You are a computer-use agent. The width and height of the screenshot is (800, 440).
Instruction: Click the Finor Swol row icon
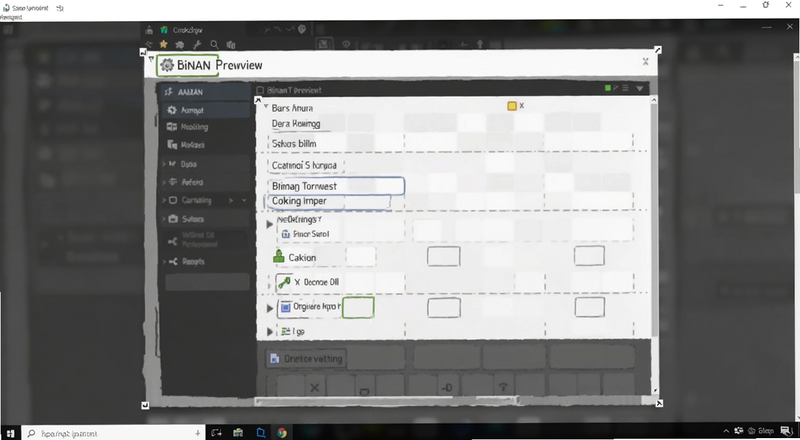tap(286, 234)
